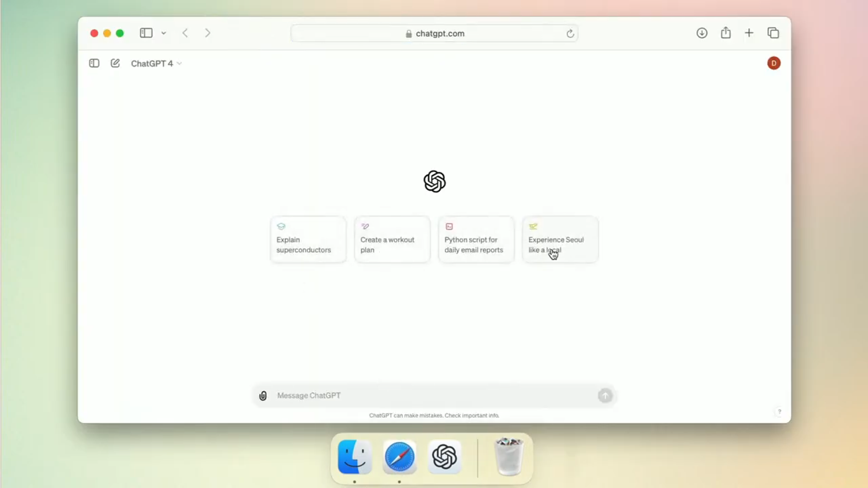Choose Python script for daily email reports

pyautogui.click(x=476, y=239)
